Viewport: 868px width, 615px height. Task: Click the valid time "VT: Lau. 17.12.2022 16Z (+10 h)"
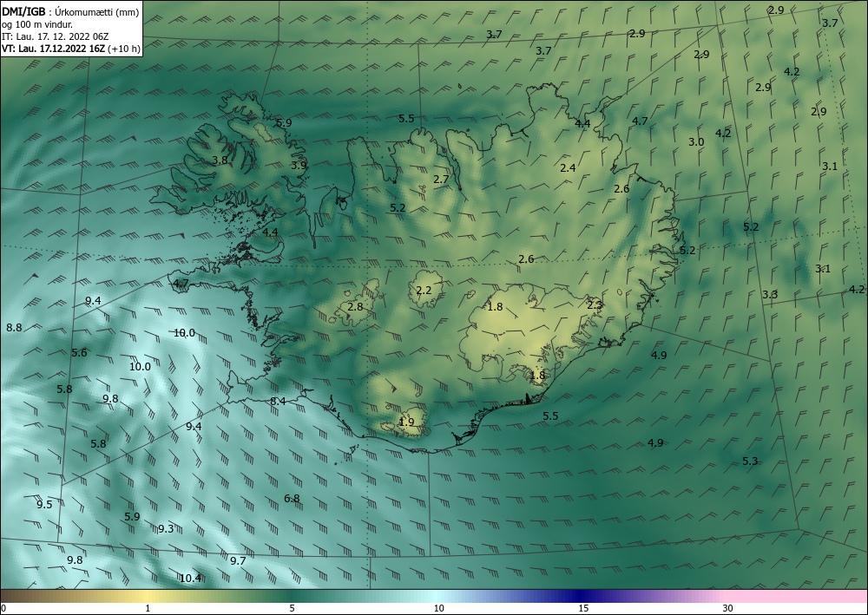pos(71,49)
